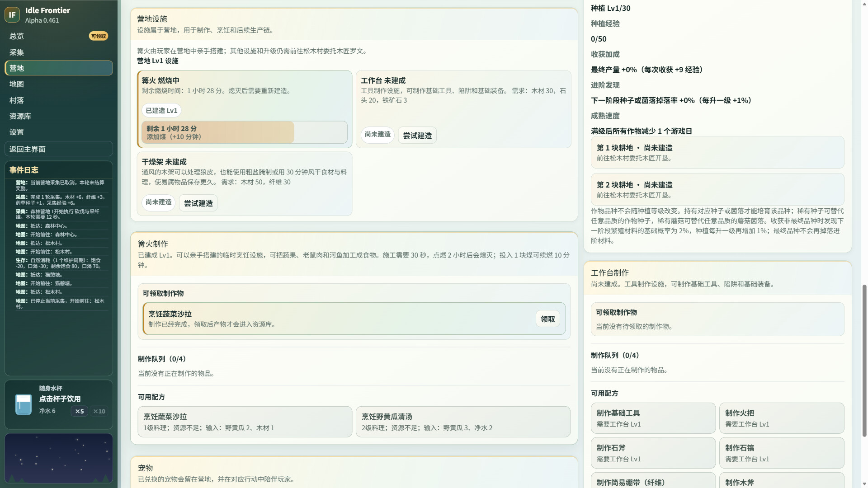Click the 可领取 badge next to 总览
868x488 pixels.
pos(99,36)
